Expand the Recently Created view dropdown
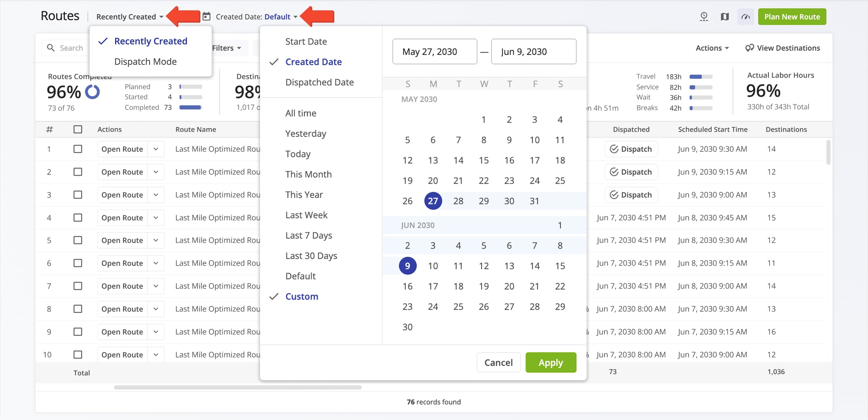This screenshot has width=868, height=420. [x=130, y=17]
